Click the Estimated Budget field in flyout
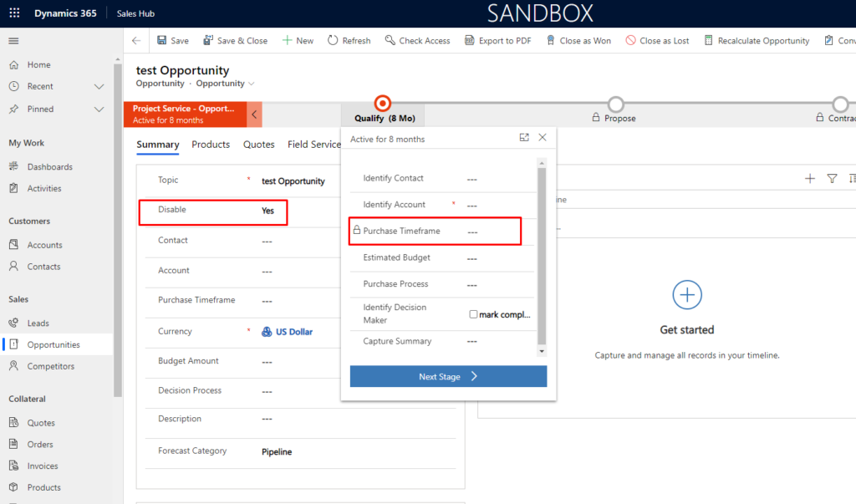The height and width of the screenshot is (504, 856). click(x=442, y=258)
